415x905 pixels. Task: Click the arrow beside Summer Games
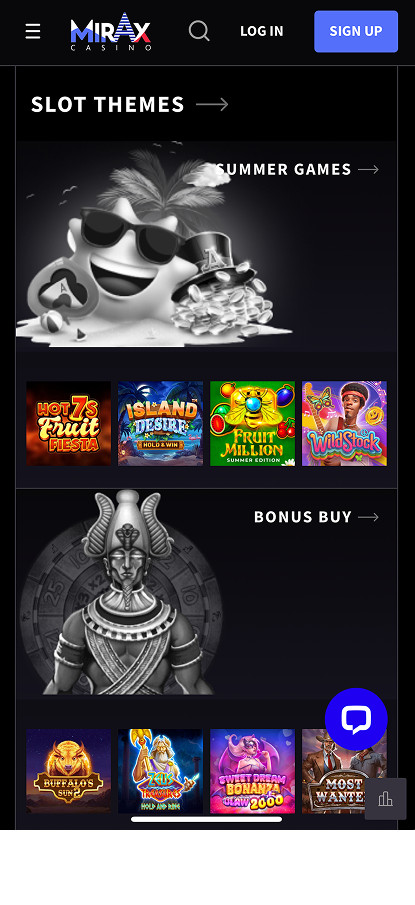(368, 169)
